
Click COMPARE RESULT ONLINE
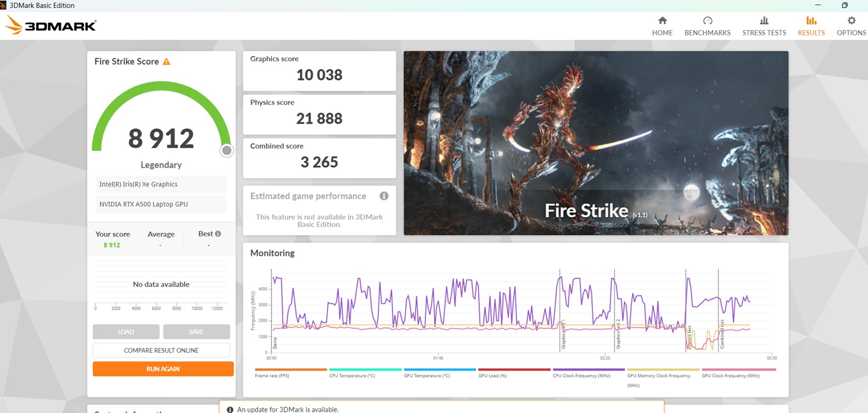point(161,350)
